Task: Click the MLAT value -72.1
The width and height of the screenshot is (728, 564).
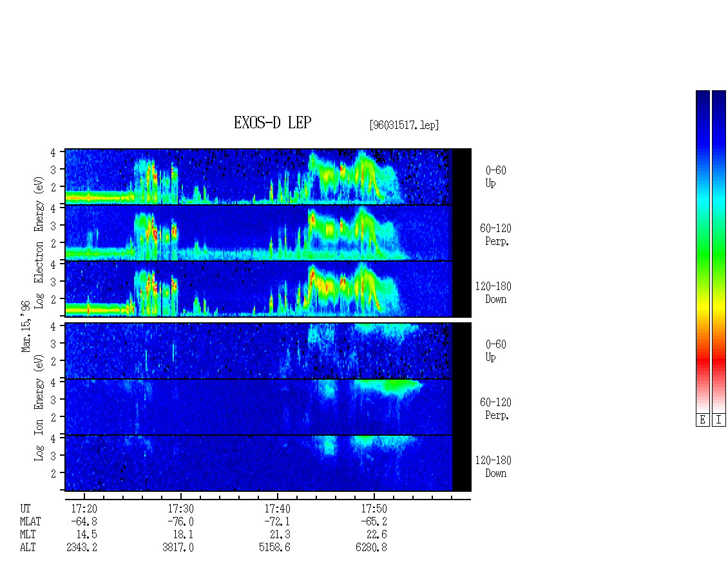Action: click(277, 521)
